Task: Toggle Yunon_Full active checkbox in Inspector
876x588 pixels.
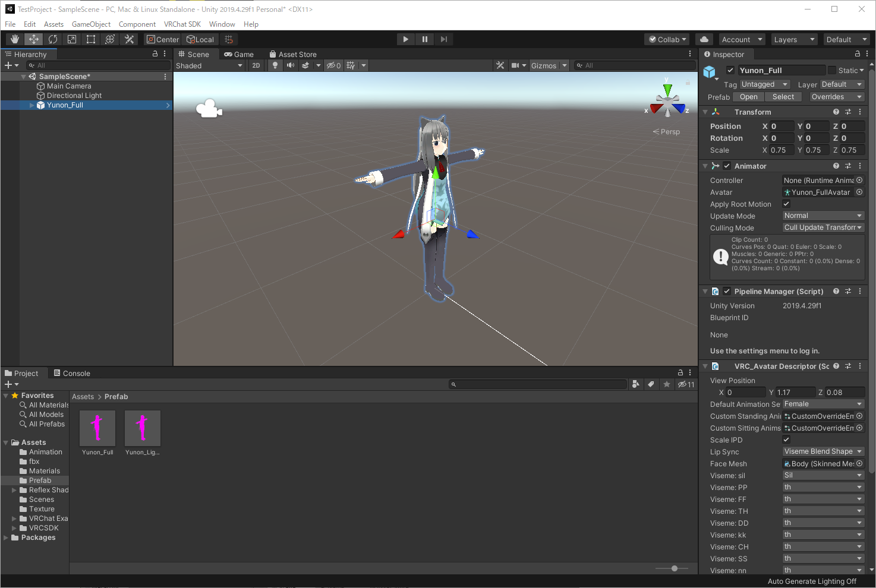Action: point(730,70)
